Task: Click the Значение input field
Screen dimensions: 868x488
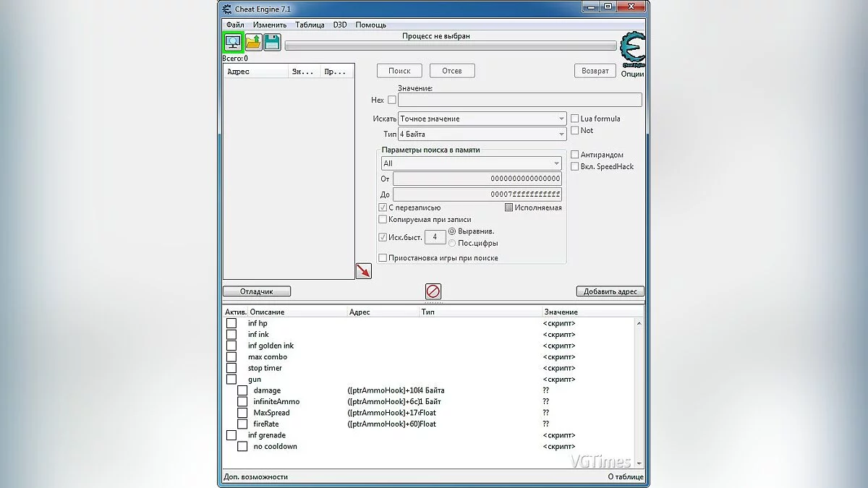Action: (x=519, y=100)
